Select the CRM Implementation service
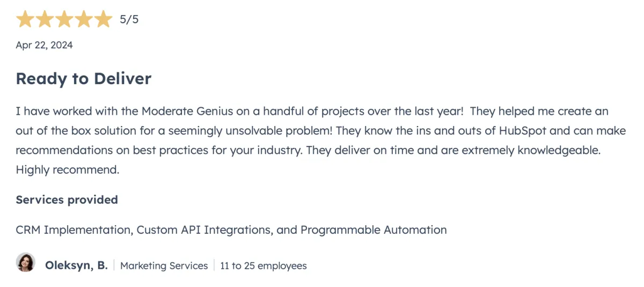644x287 pixels. point(73,230)
